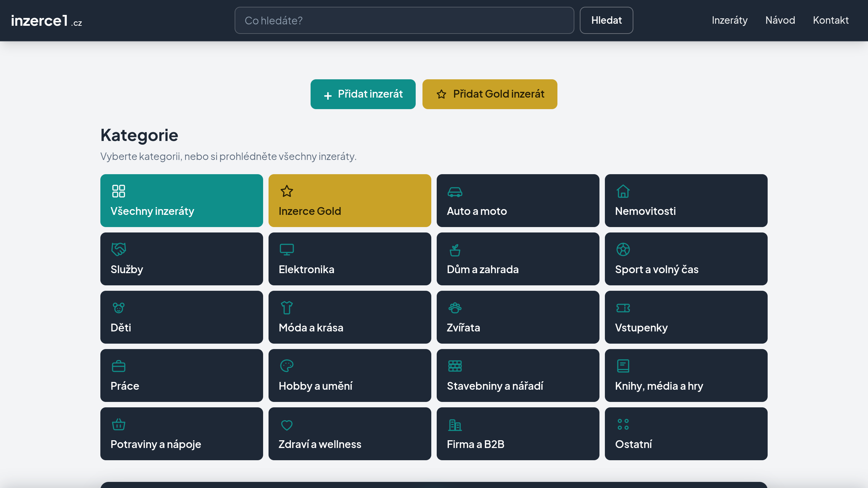Click the paw icon for Zvířata

pos(455,308)
